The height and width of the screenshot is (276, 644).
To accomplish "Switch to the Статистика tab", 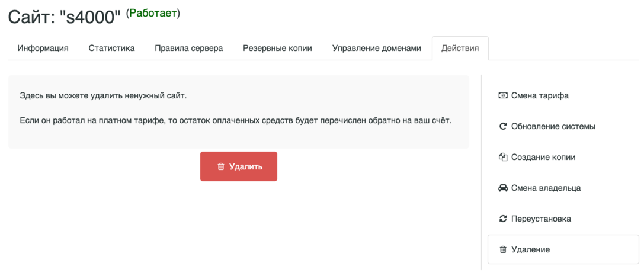I will point(112,48).
